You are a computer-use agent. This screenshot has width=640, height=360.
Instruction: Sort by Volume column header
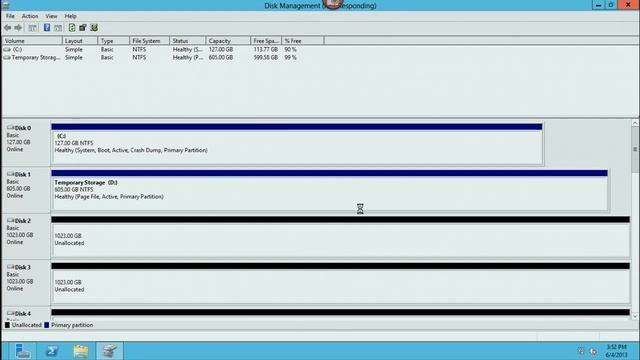click(x=32, y=41)
